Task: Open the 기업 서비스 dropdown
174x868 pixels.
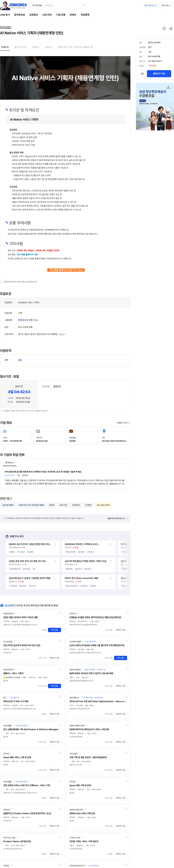Action: coord(166,5)
